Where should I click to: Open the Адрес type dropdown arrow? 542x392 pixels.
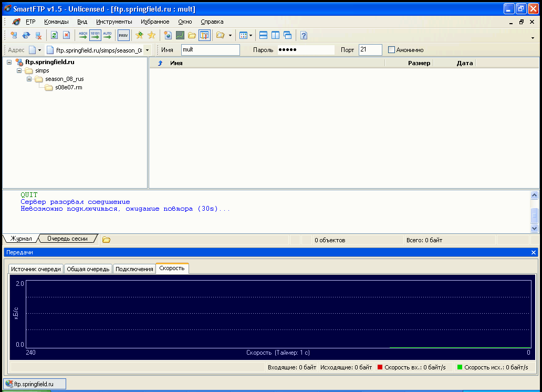[39, 50]
